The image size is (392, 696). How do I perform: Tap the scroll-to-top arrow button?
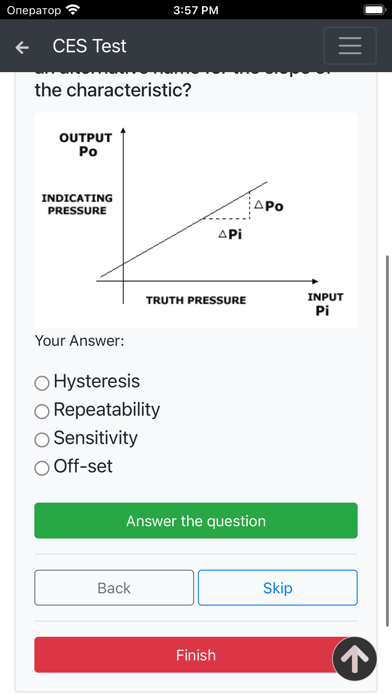coord(355,659)
